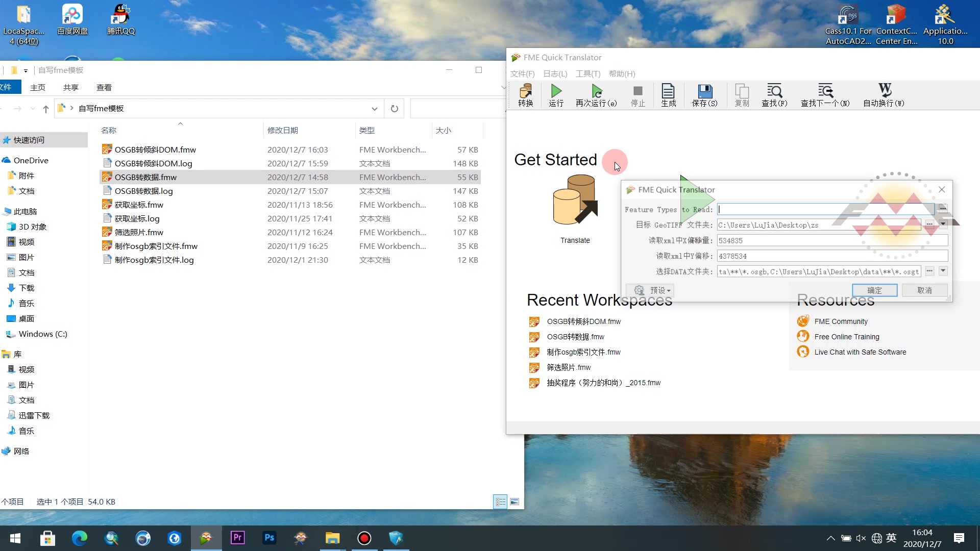
Task: Open dropdown arrow beside DATA folder field
Action: click(943, 271)
